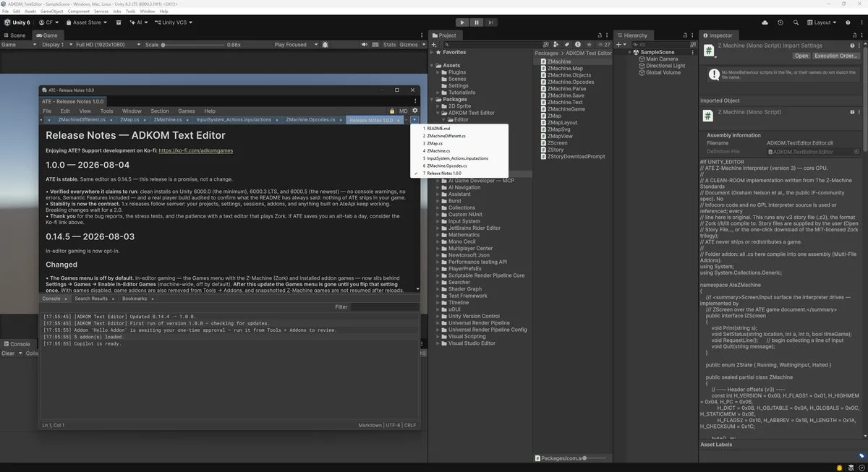Lock the Project panel with padlock icon

coord(599,35)
